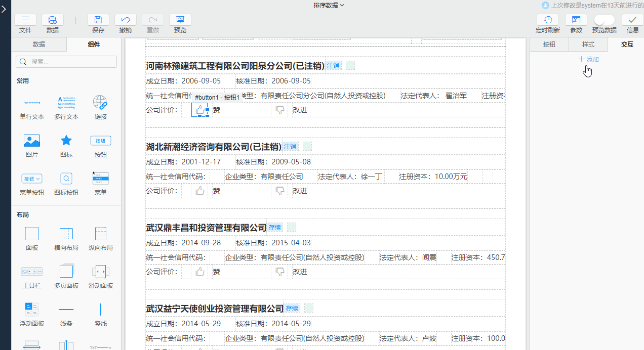Click the 保存 (Save) toolbar icon
This screenshot has width=644, height=350.
(98, 20)
